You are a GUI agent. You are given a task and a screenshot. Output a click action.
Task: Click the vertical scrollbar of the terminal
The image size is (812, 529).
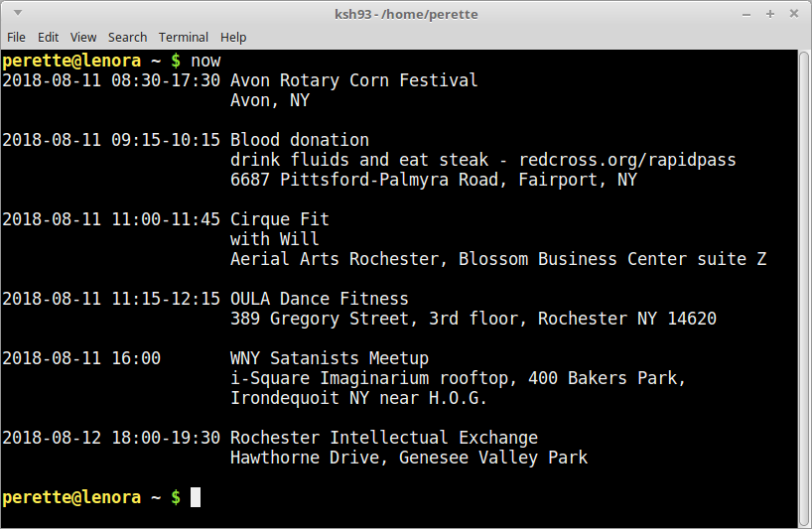pyautogui.click(x=804, y=289)
